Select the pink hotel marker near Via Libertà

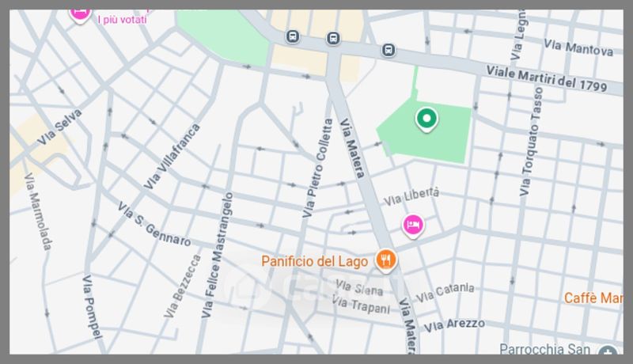[412, 226]
